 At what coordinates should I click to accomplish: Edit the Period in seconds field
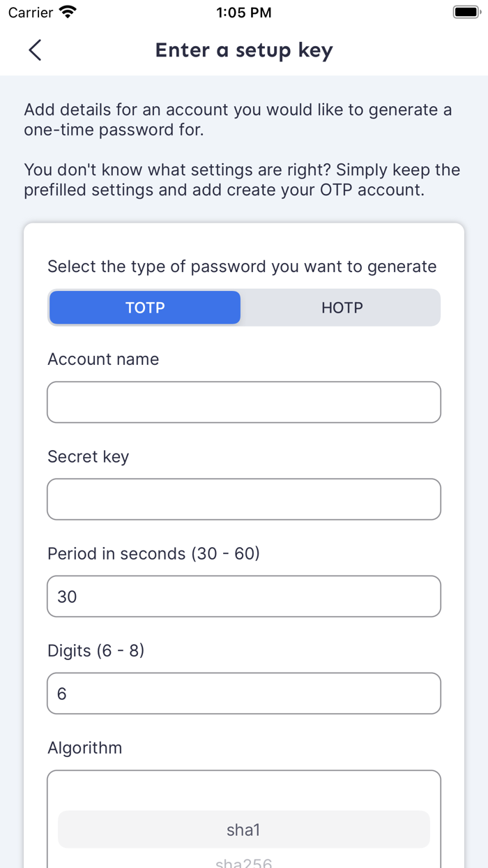click(x=244, y=596)
